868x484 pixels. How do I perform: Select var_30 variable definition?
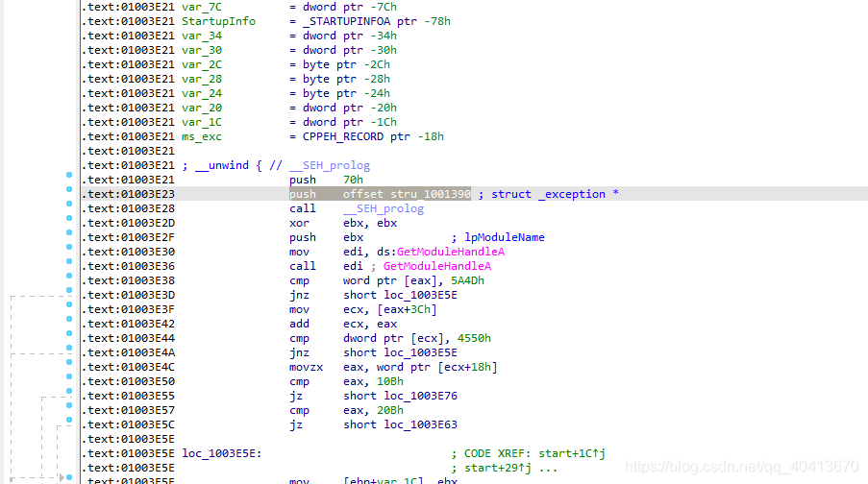(202, 50)
